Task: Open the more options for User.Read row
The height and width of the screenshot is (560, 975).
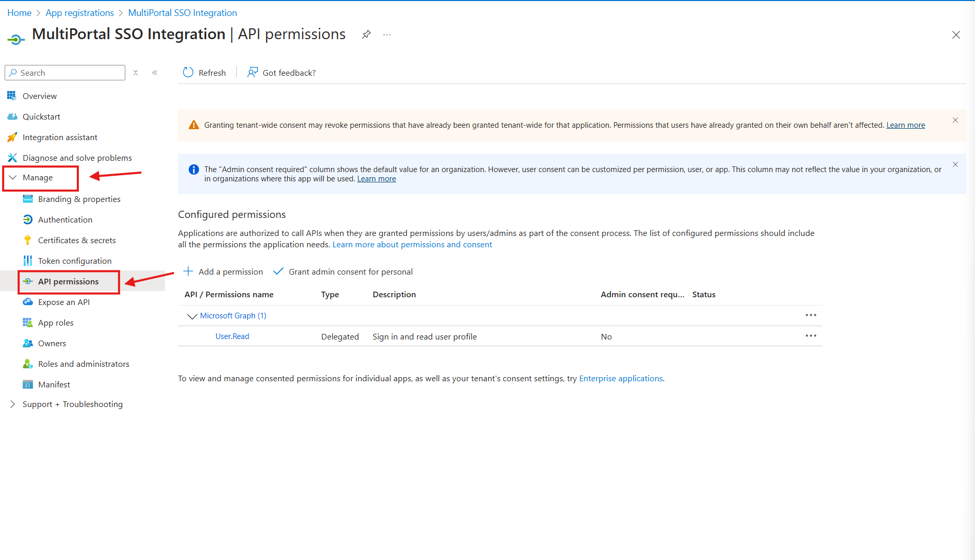Action: [811, 336]
